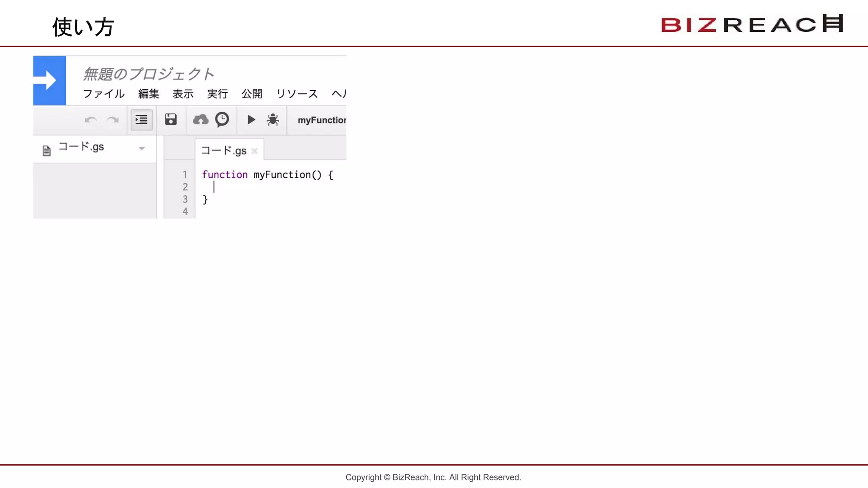
Task: Open the clock triggers icon
Action: [222, 119]
